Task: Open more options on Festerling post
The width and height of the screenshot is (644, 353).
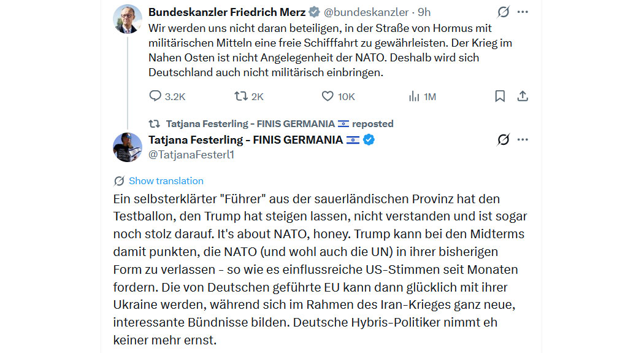Action: click(x=523, y=140)
